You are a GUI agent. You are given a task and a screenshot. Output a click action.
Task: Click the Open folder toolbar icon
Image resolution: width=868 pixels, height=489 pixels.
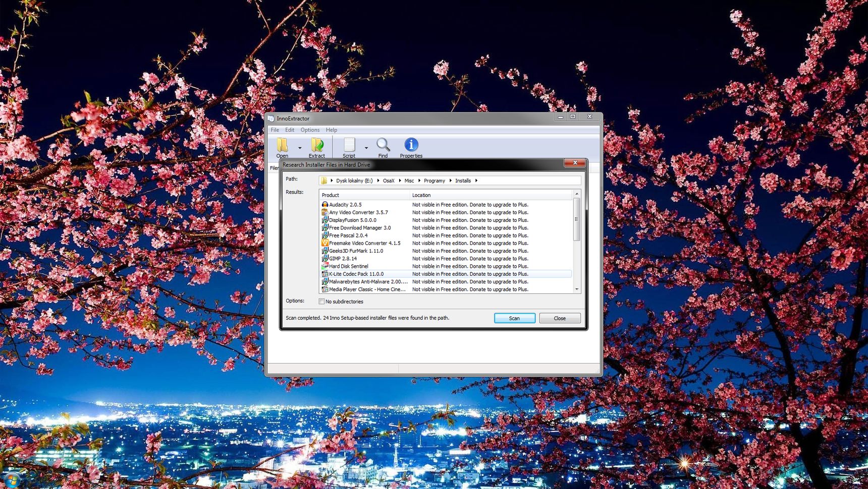tap(282, 145)
